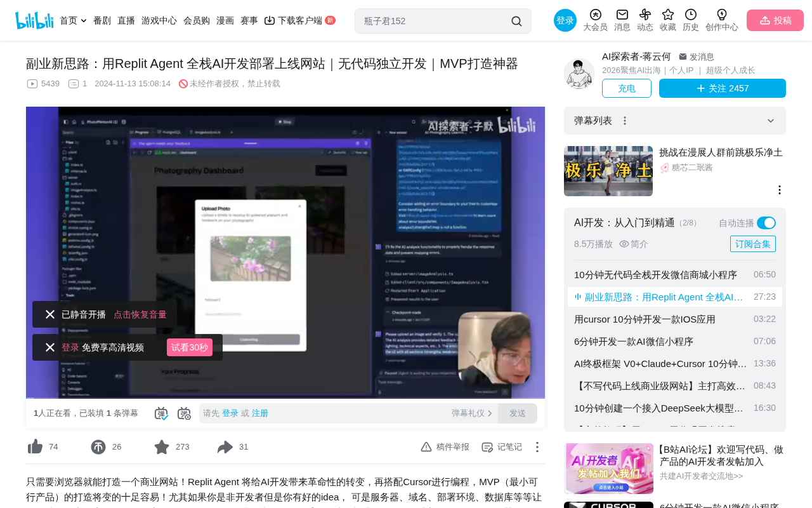The image size is (812, 508).
Task: Open 大会员 membership icon
Action: pyautogui.click(x=595, y=15)
